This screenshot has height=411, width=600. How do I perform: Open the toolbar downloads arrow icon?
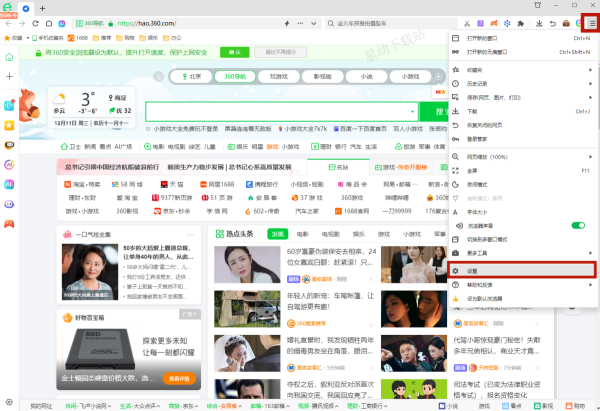[539, 23]
